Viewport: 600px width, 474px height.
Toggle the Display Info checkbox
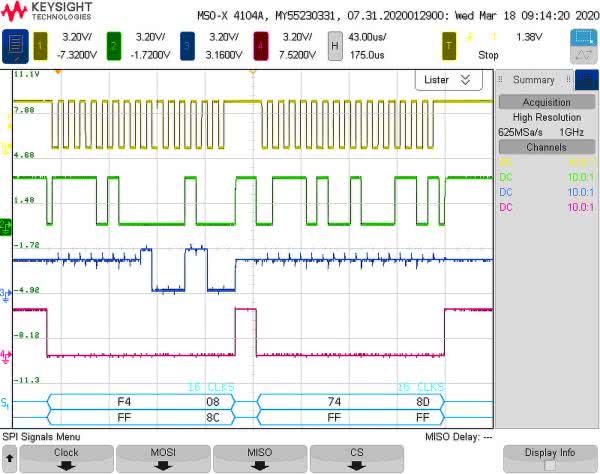click(x=549, y=465)
